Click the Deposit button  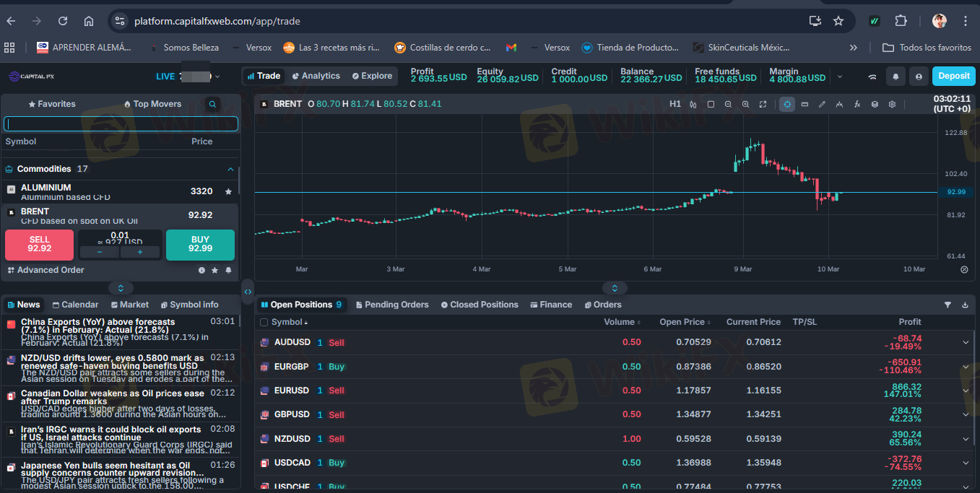[x=953, y=76]
